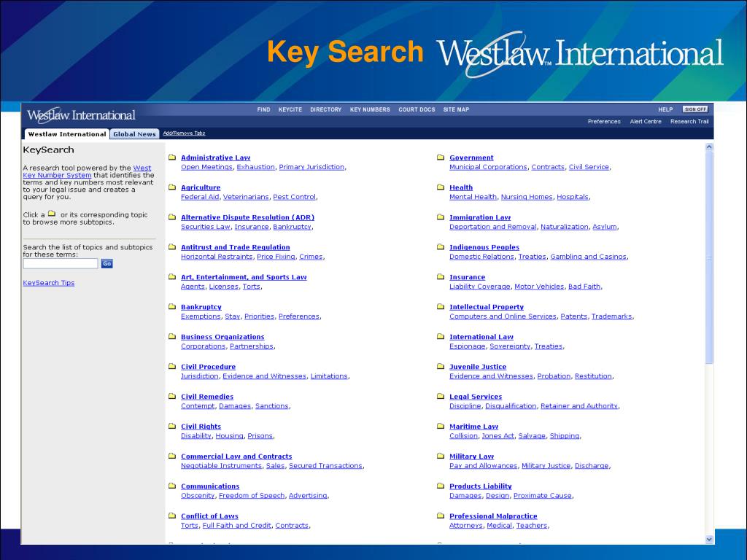Click the Civil Remedies folder icon
Screen dimensions: 747x560
point(172,396)
